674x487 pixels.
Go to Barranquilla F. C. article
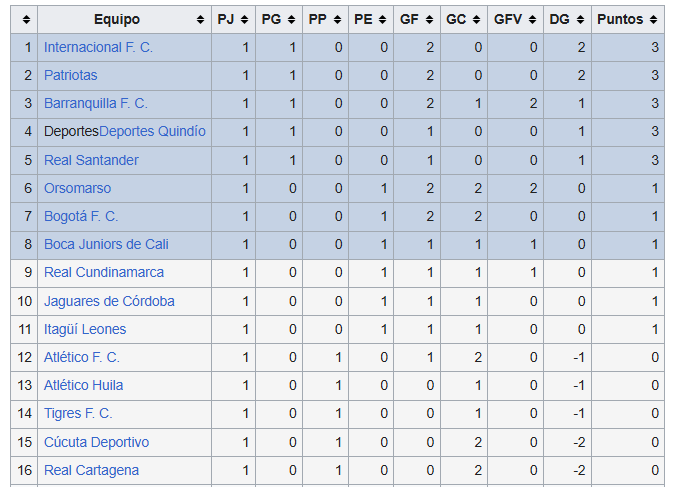(96, 104)
